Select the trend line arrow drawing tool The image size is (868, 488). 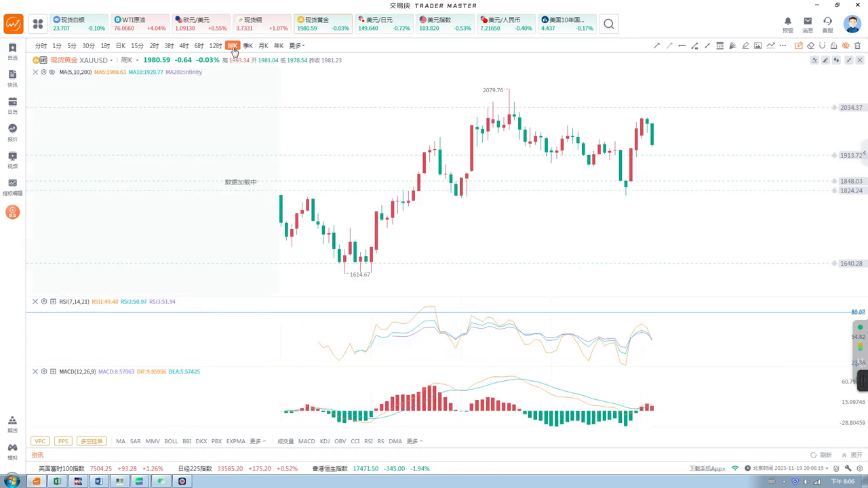[657, 45]
